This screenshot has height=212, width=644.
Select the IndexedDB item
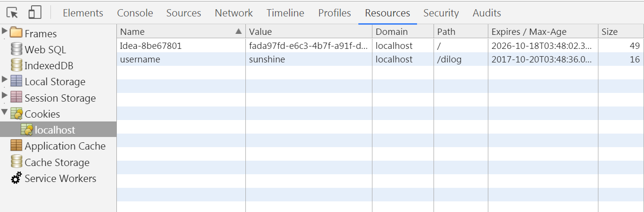(49, 65)
